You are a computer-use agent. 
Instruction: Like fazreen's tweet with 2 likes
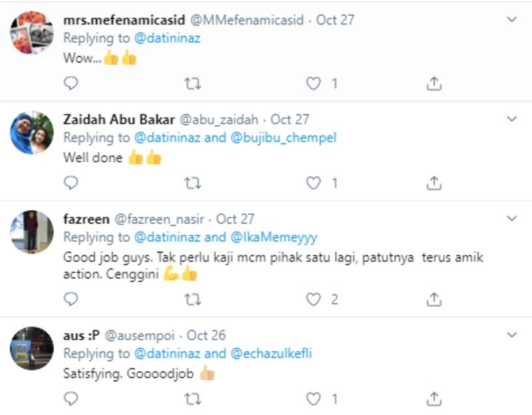[x=313, y=299]
